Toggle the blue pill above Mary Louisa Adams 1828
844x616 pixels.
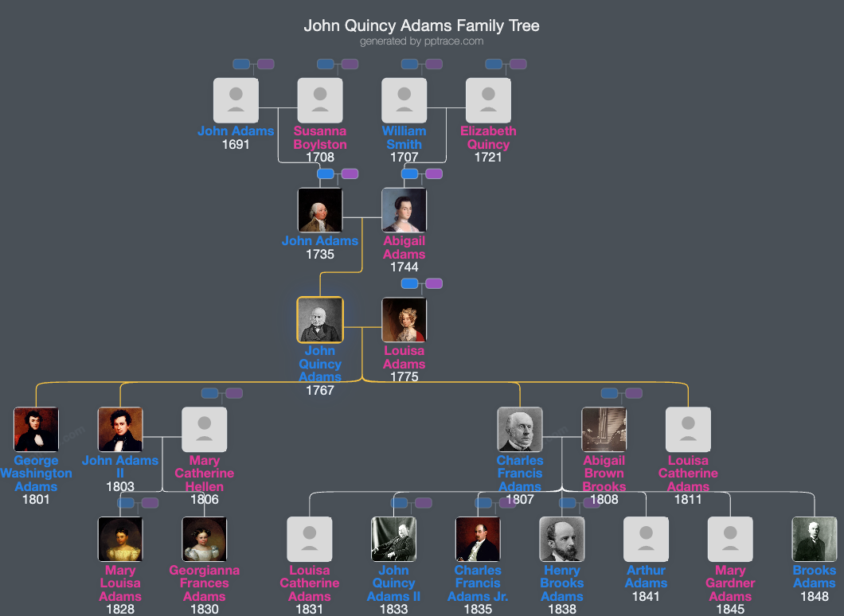tap(124, 503)
